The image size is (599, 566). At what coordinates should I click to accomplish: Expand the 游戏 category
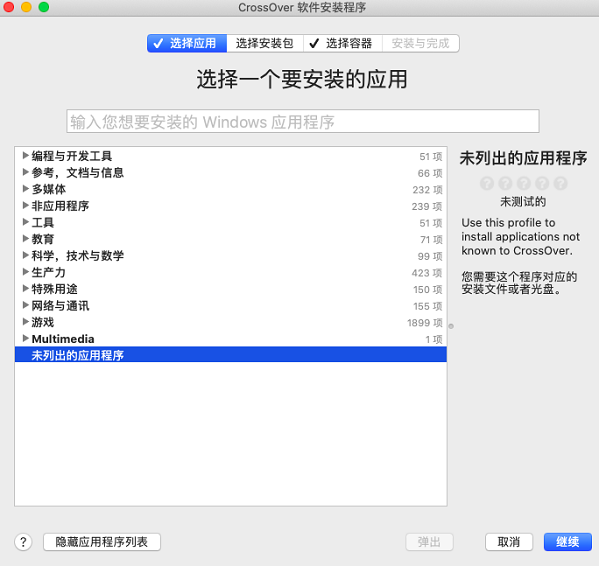pyautogui.click(x=26, y=322)
